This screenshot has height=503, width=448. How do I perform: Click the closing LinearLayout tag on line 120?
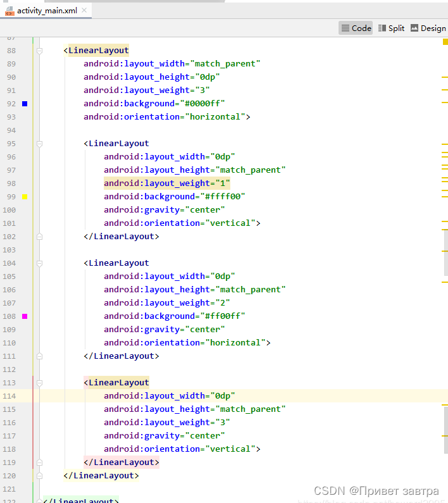[101, 475]
